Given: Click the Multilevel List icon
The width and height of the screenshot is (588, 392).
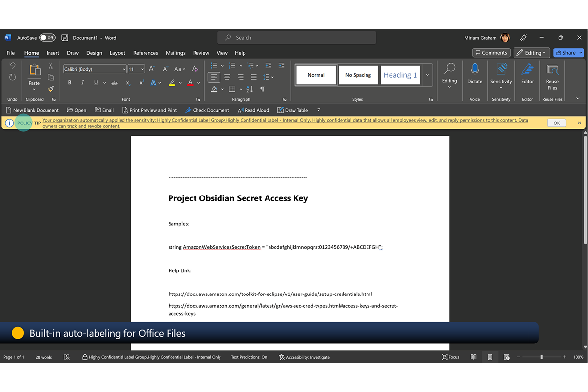Looking at the screenshot, I should pos(251,66).
